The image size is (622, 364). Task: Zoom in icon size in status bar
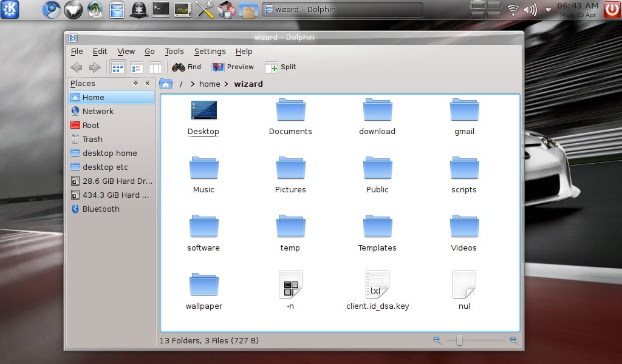click(514, 341)
